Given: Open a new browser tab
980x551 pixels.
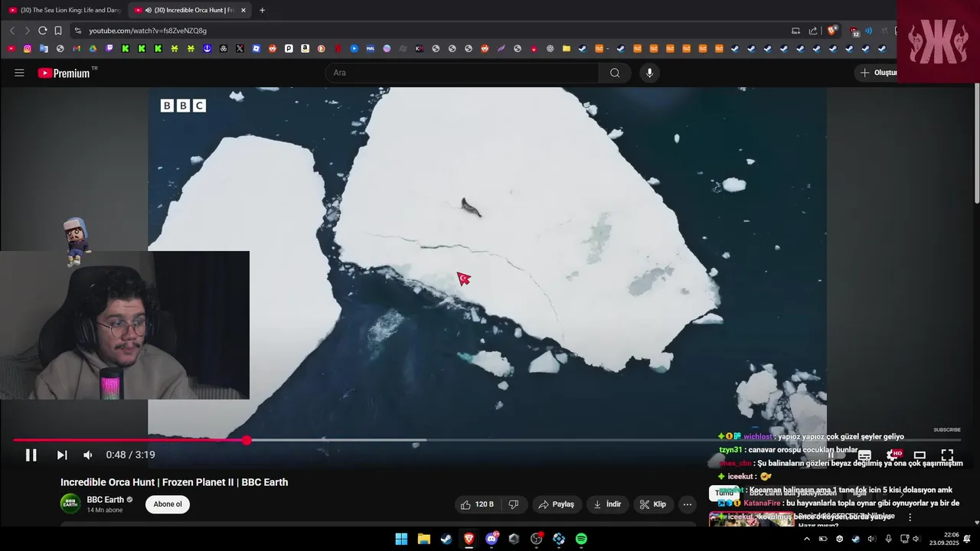Looking at the screenshot, I should click(x=262, y=10).
